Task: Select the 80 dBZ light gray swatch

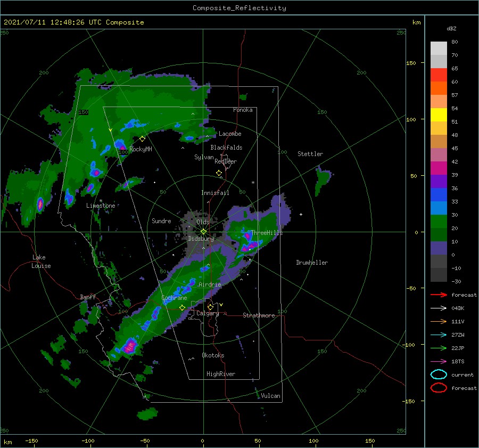Action: coord(439,48)
